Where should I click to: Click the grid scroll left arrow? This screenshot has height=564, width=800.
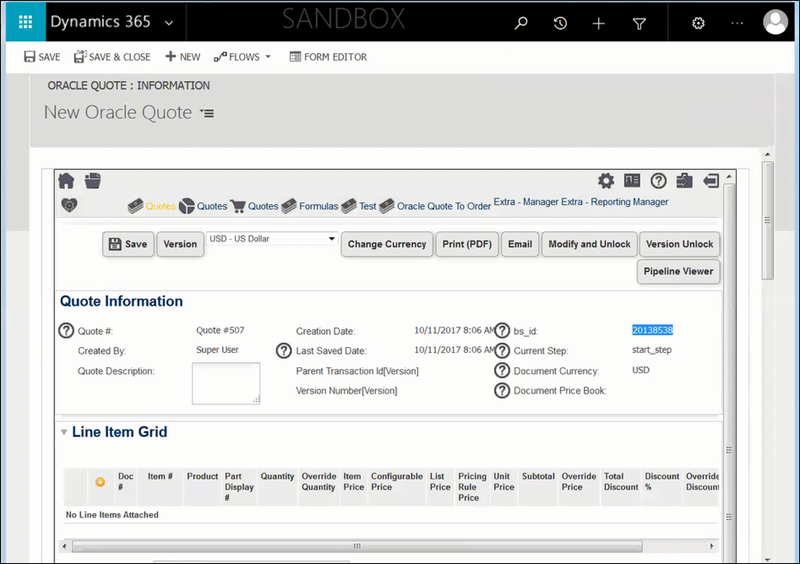tap(64, 546)
